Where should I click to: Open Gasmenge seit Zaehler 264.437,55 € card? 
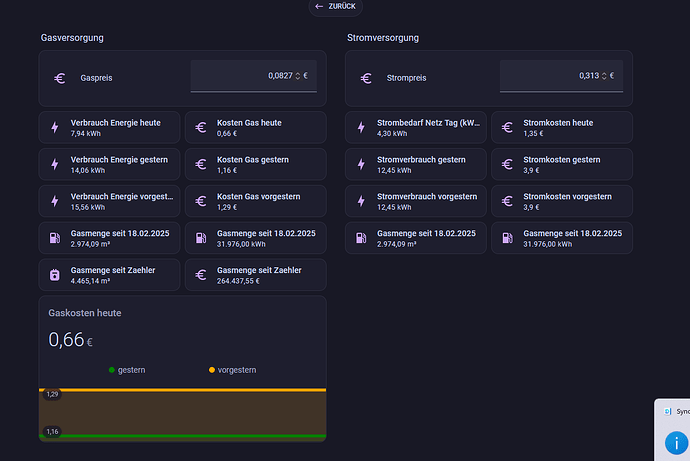click(256, 275)
